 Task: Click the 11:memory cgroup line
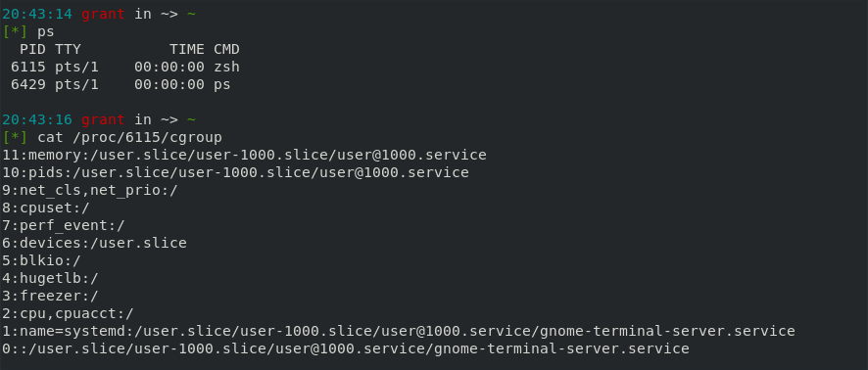pyautogui.click(x=244, y=155)
